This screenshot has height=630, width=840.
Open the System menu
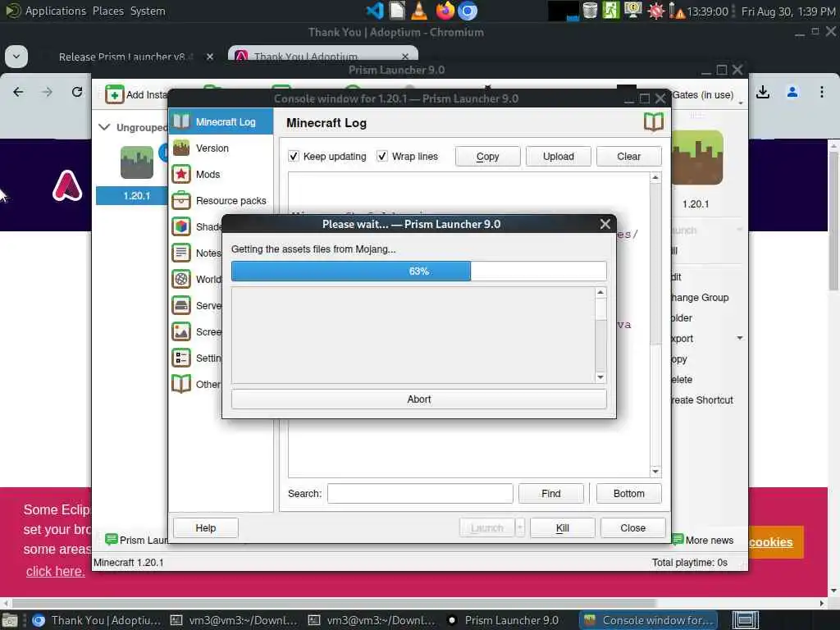148,11
